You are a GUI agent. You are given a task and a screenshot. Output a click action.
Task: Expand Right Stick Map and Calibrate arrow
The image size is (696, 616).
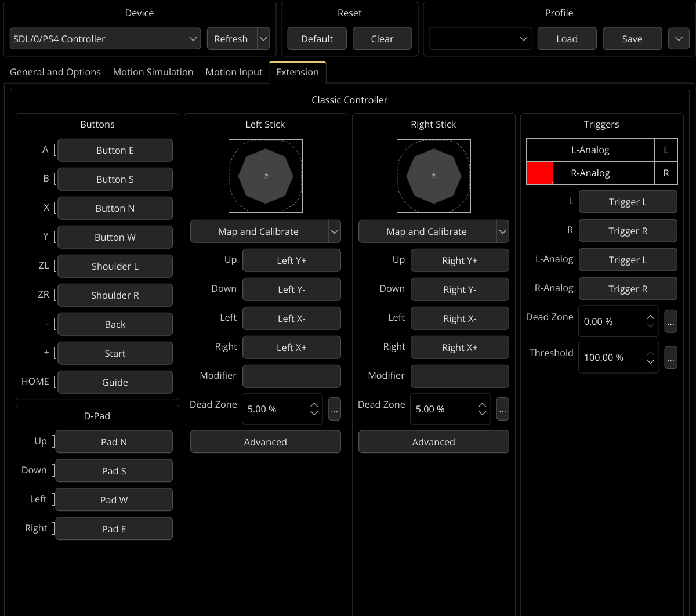[503, 231]
